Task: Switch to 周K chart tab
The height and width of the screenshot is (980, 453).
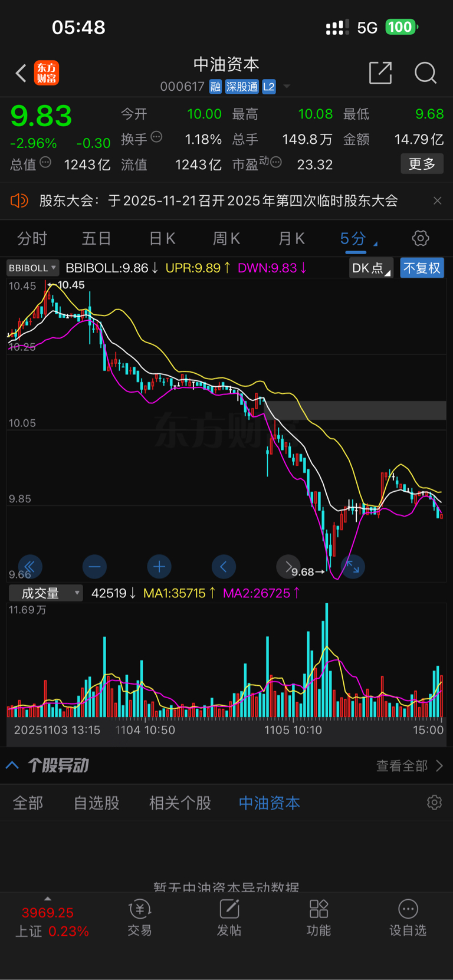Action: pos(226,238)
